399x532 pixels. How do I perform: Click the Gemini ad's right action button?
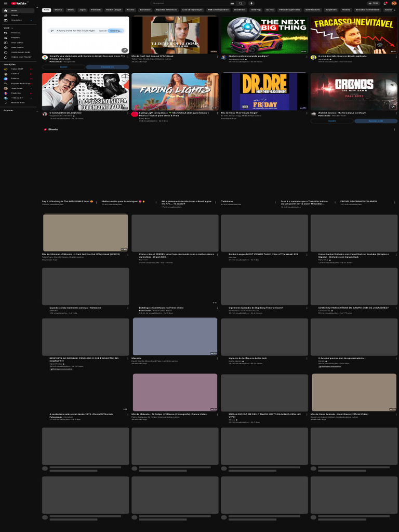click(x=107, y=67)
